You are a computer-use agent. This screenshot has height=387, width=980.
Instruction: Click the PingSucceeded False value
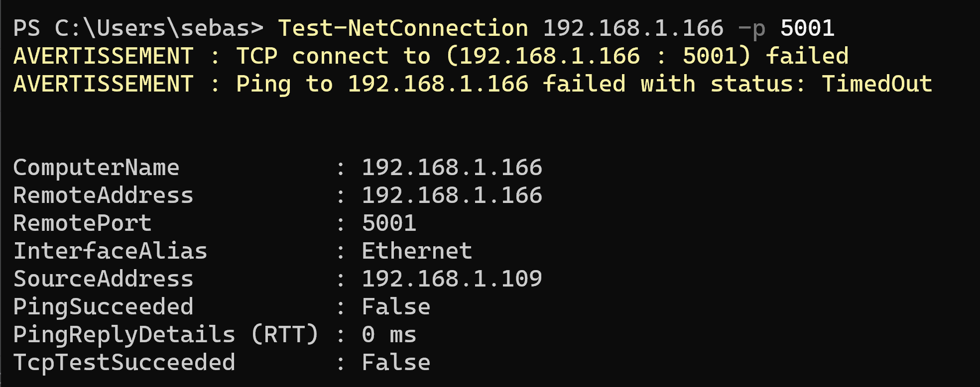tap(396, 306)
